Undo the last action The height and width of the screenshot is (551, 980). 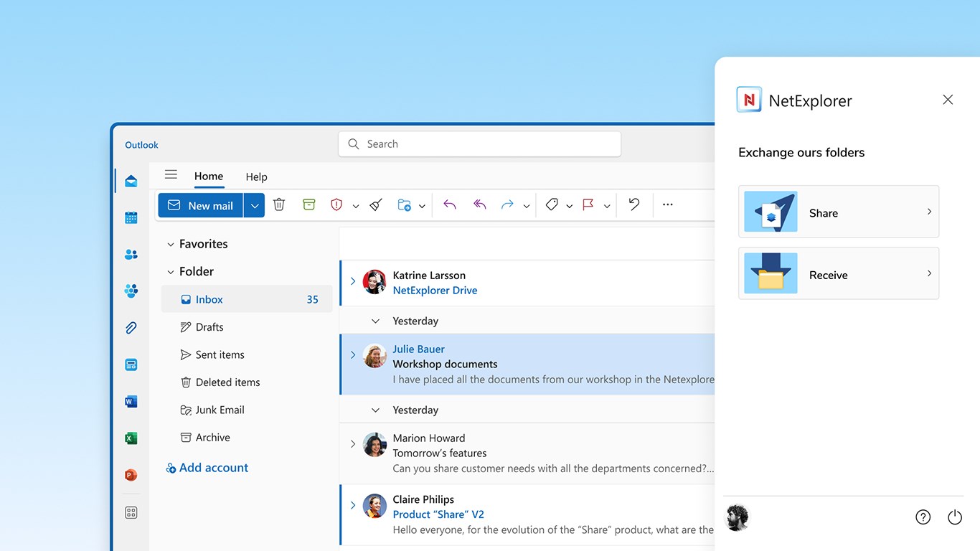(x=634, y=204)
